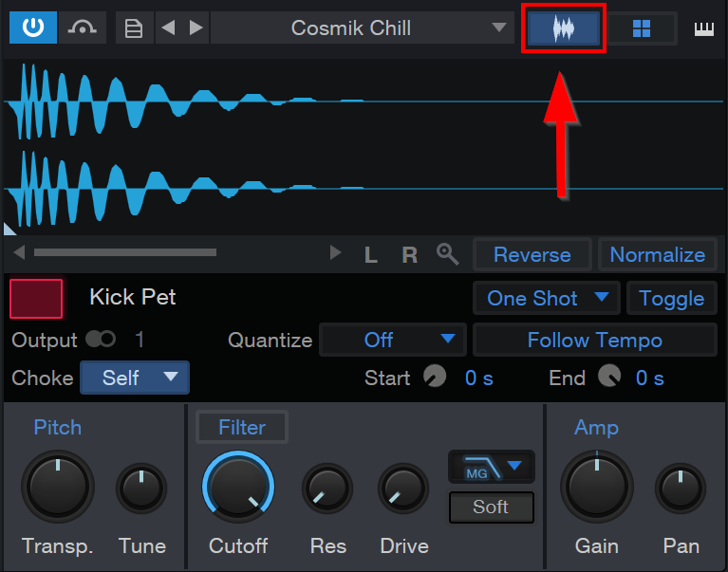
Task: Show the waveform sample editor view
Action: pyautogui.click(x=563, y=28)
